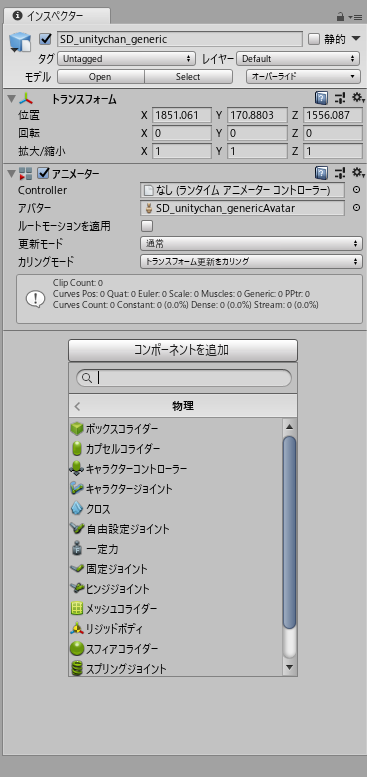Click the lock icon on Inspector tab
This screenshot has height=777, width=367.
pos(341,17)
